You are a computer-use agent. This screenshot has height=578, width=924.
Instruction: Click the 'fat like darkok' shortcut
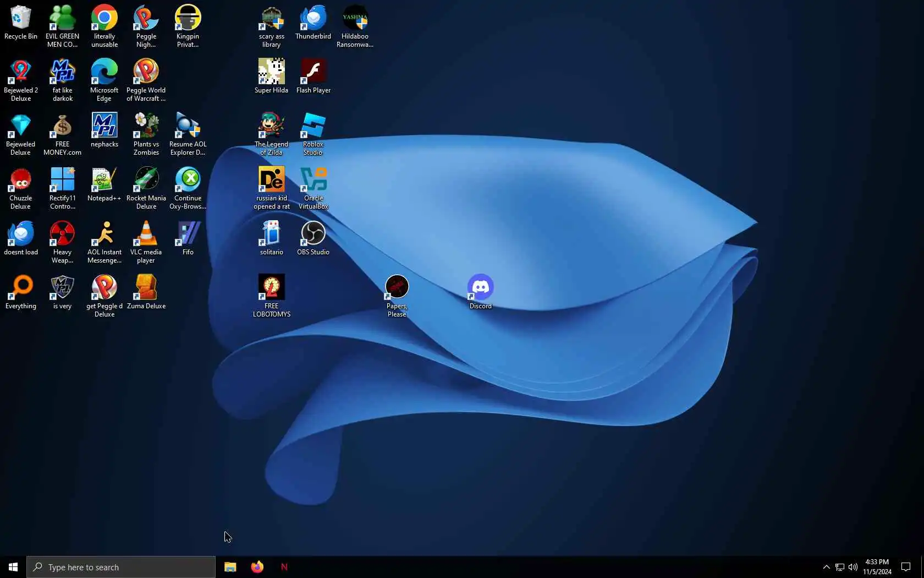pyautogui.click(x=62, y=80)
